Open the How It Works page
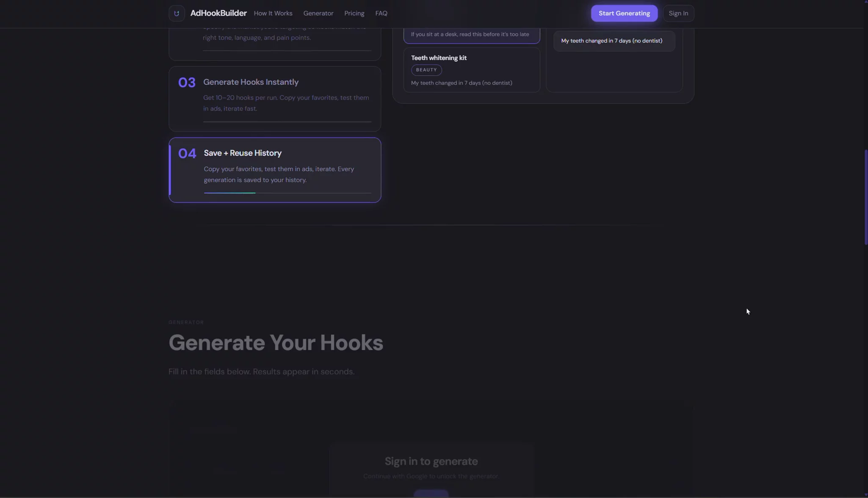868x498 pixels. (x=273, y=13)
